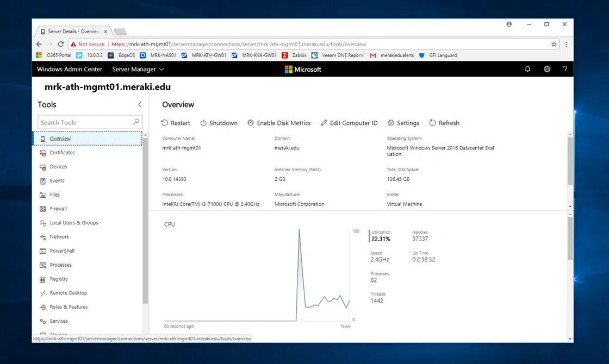Open the notifications bell in Admin Center
Image resolution: width=609 pixels, height=364 pixels.
pyautogui.click(x=527, y=69)
